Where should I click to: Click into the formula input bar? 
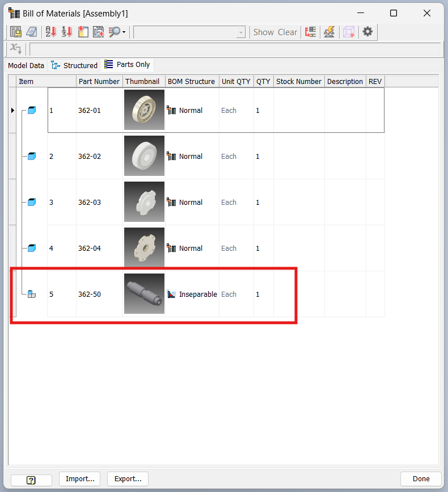coord(235,49)
